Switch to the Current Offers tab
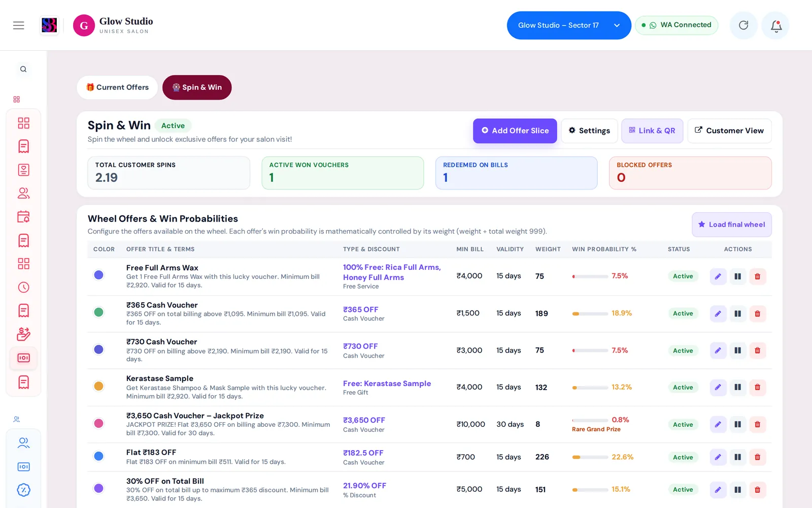This screenshot has height=508, width=812. pos(117,87)
